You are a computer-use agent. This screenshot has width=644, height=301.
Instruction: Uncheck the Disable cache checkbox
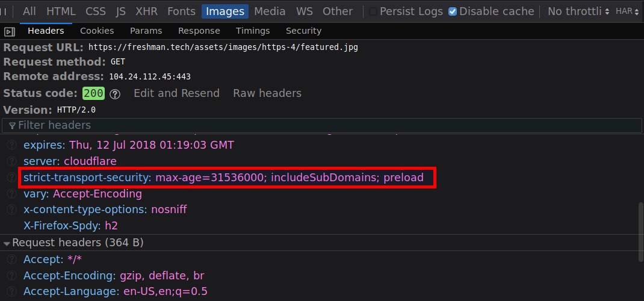tap(453, 11)
